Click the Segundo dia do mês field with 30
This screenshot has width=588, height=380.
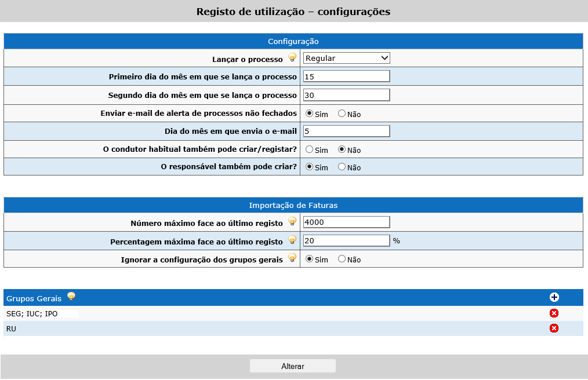click(347, 95)
